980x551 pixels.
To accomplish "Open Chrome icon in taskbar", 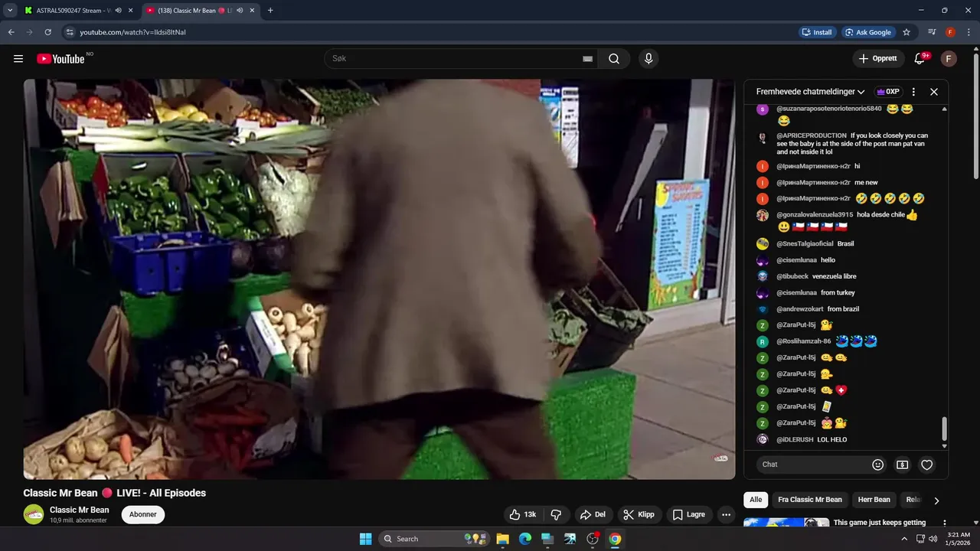I will point(615,539).
